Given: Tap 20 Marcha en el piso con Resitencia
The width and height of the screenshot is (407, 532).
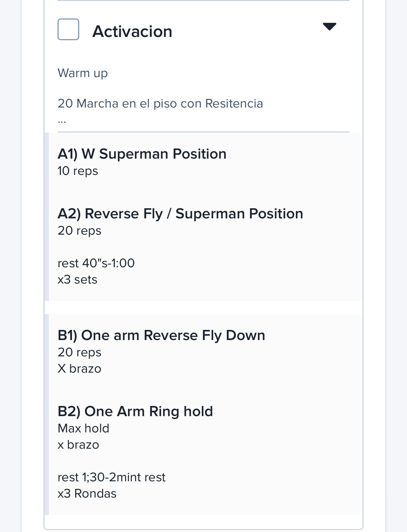Looking at the screenshot, I should 160,104.
